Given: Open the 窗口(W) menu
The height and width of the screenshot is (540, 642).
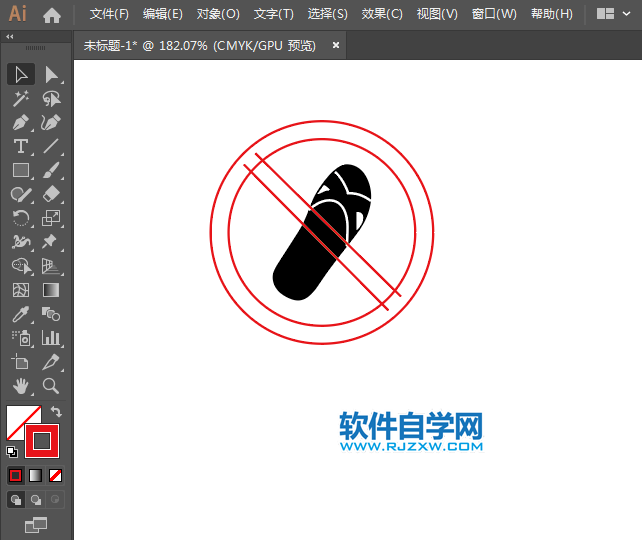Looking at the screenshot, I should tap(494, 14).
